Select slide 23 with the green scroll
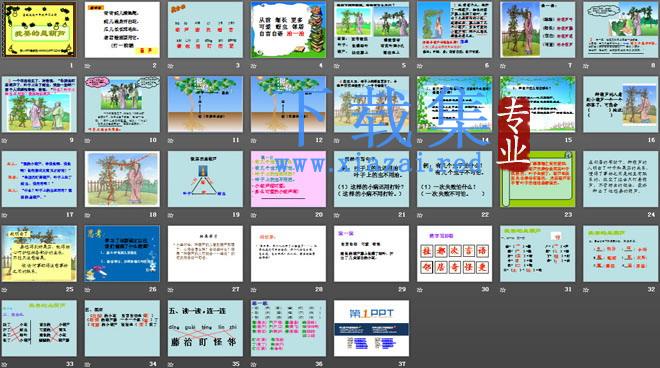The image size is (660, 368). [x=538, y=179]
